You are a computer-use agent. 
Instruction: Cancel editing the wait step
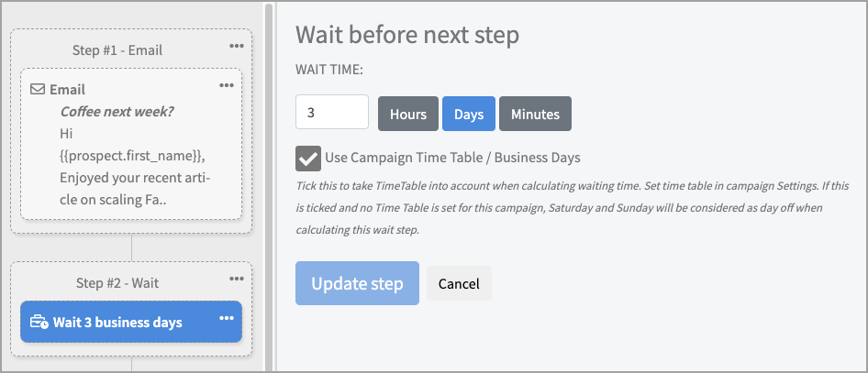tap(459, 283)
